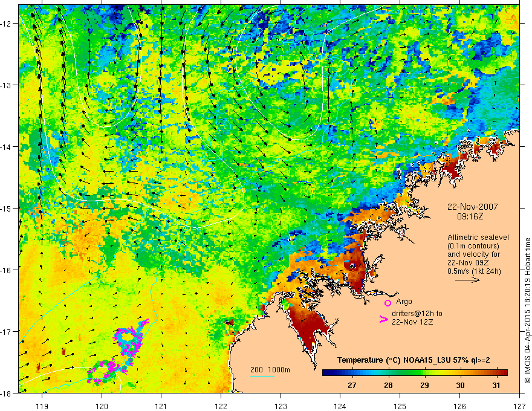Click the '200 1000m' bathymetry label

click(270, 370)
